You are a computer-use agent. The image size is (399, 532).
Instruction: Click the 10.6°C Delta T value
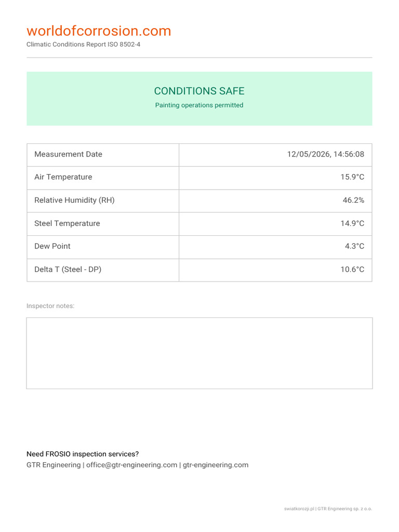[x=352, y=270]
